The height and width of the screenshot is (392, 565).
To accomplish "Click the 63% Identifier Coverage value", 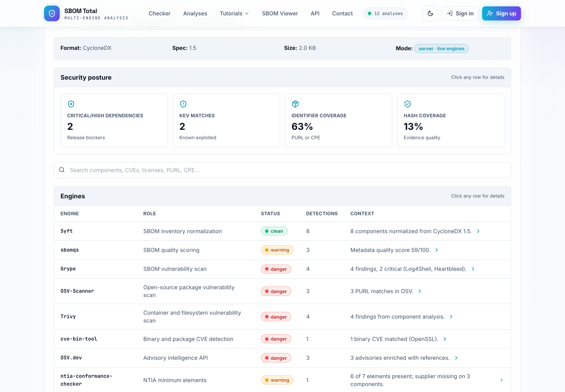I will pyautogui.click(x=302, y=127).
